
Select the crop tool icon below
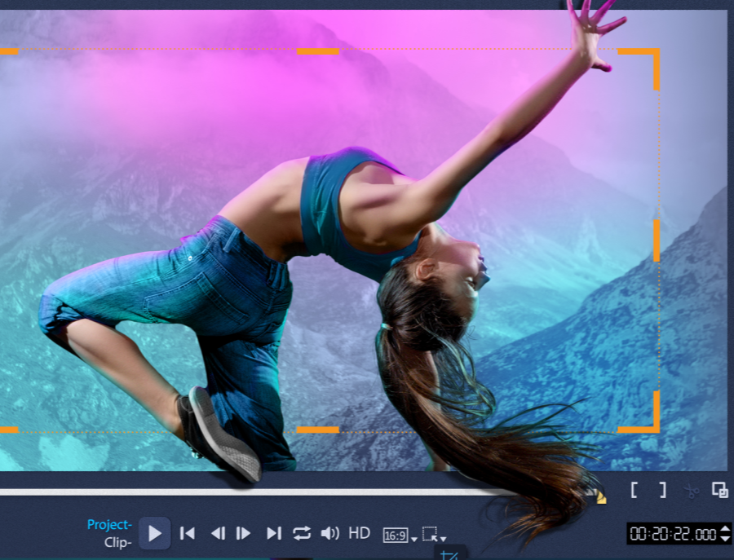coord(449,555)
